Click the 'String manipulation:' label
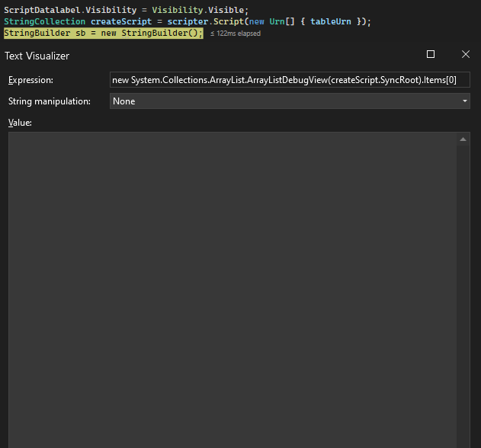The height and width of the screenshot is (448, 481). [50, 101]
